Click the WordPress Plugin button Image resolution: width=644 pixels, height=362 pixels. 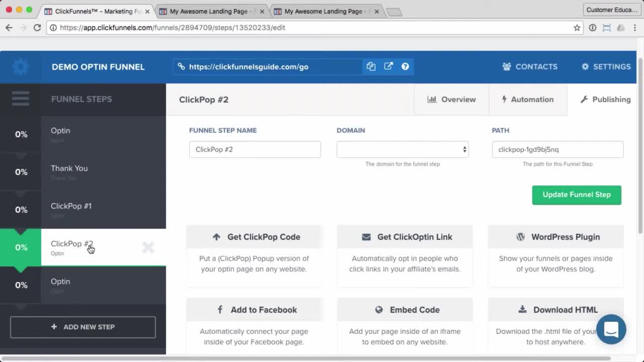click(556, 237)
